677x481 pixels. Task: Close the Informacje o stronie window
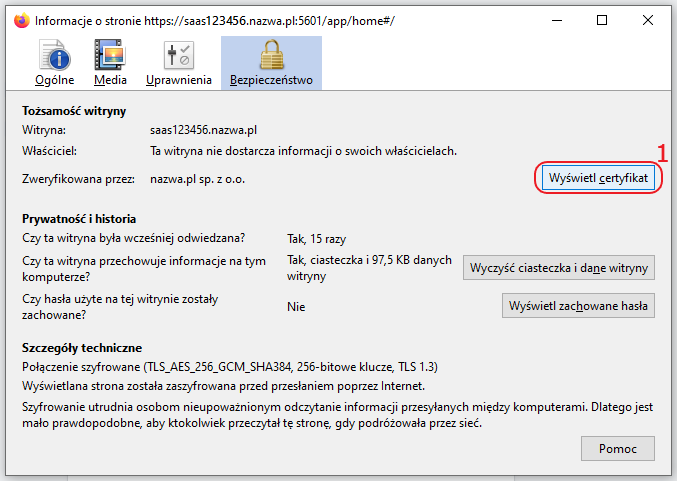coord(648,20)
